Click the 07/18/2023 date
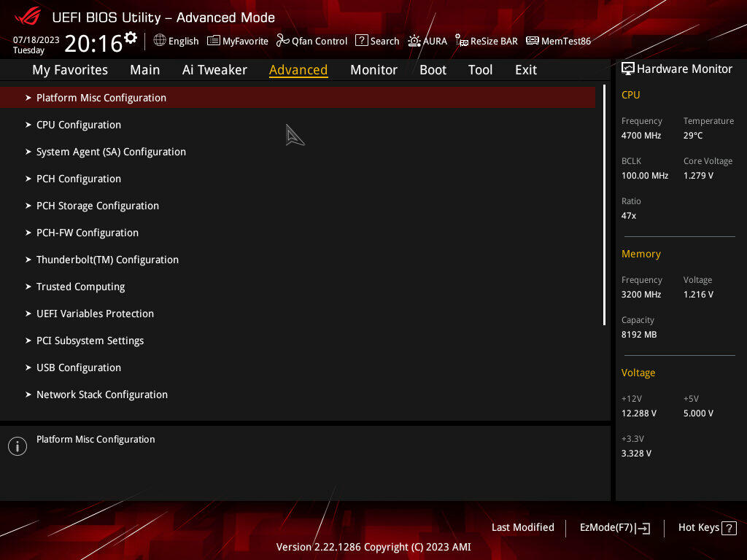Viewport: 747px width, 560px height. 36,40
